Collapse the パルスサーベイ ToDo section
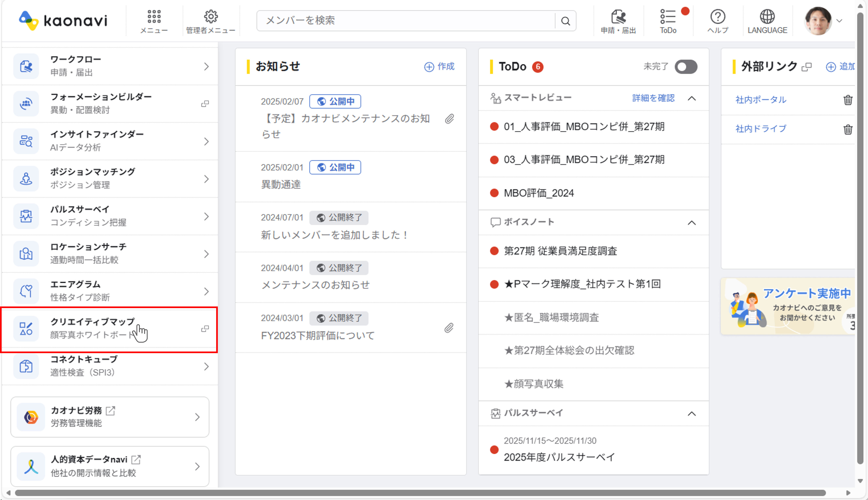Screen dimensions: 868x500 (692, 414)
